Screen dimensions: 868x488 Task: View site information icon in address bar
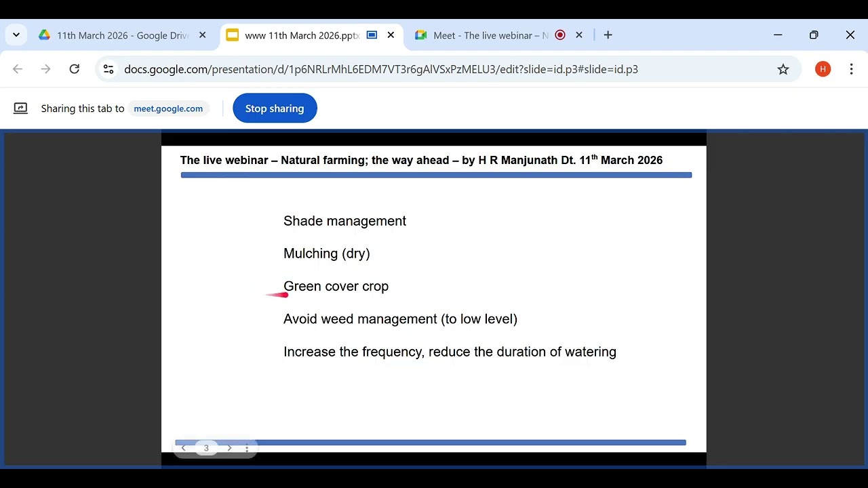pyautogui.click(x=108, y=69)
